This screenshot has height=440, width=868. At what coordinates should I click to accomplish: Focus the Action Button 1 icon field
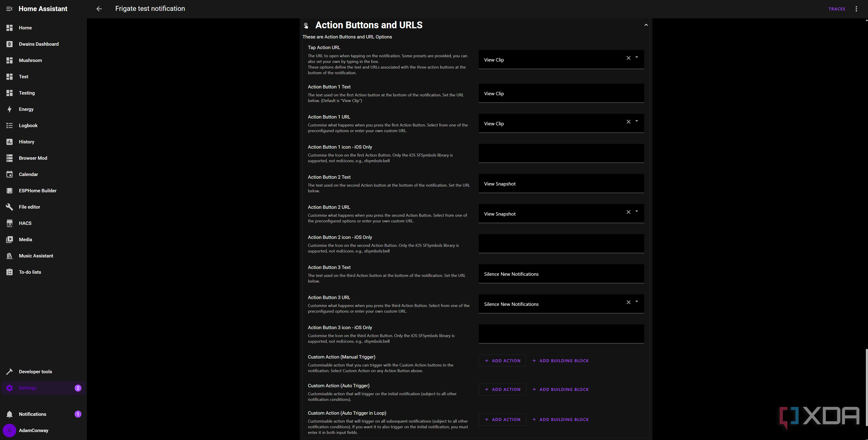tap(561, 153)
